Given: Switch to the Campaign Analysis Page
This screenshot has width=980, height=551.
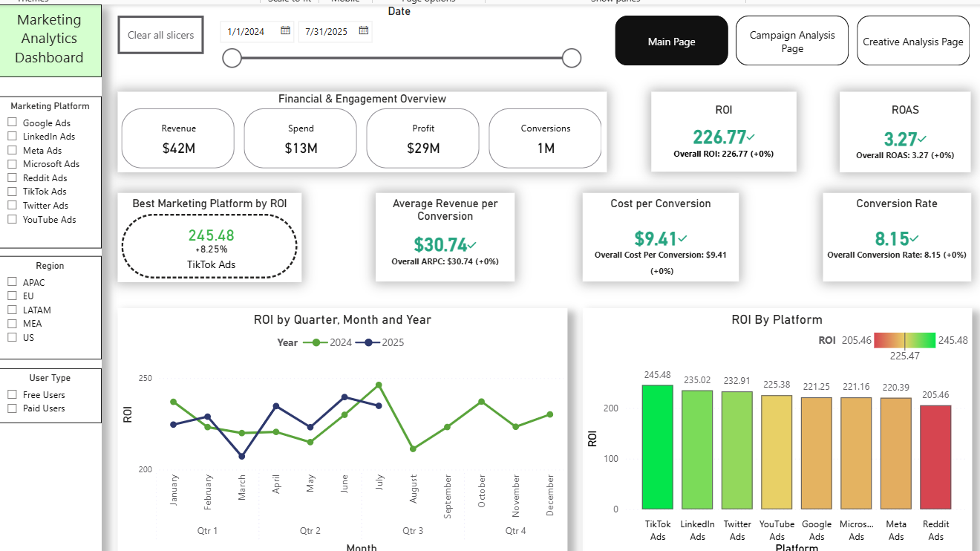Looking at the screenshot, I should tap(791, 42).
